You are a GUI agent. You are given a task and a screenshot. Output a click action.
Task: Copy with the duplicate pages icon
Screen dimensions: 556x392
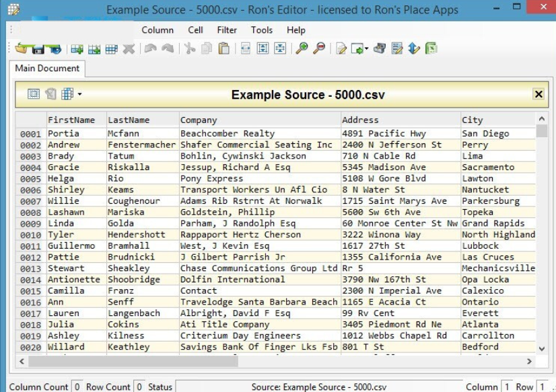coord(207,48)
